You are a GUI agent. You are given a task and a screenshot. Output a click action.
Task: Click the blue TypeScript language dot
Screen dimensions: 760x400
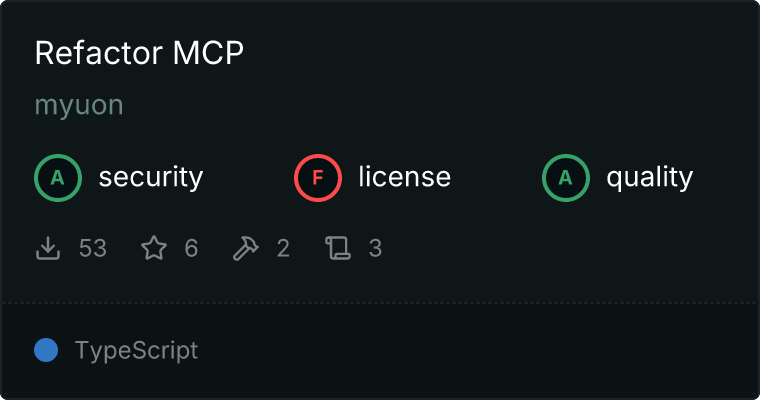click(46, 350)
